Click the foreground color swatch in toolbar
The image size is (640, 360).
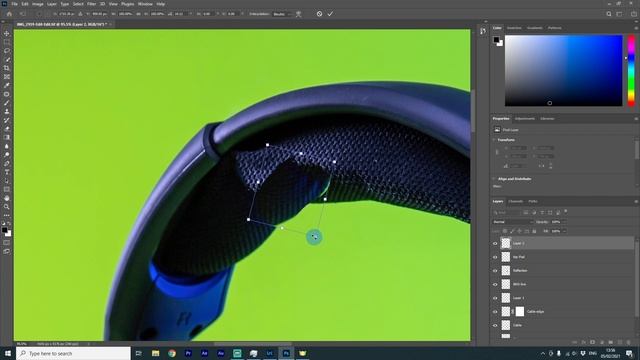[4, 230]
